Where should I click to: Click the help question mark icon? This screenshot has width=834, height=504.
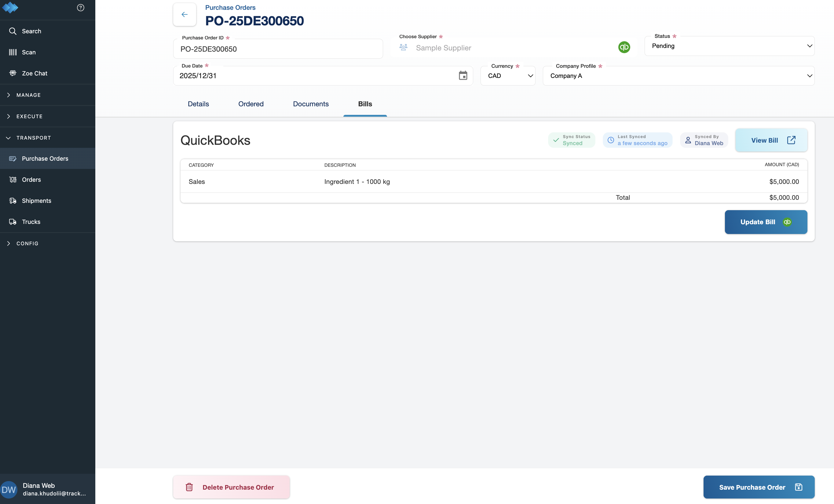[81, 7]
